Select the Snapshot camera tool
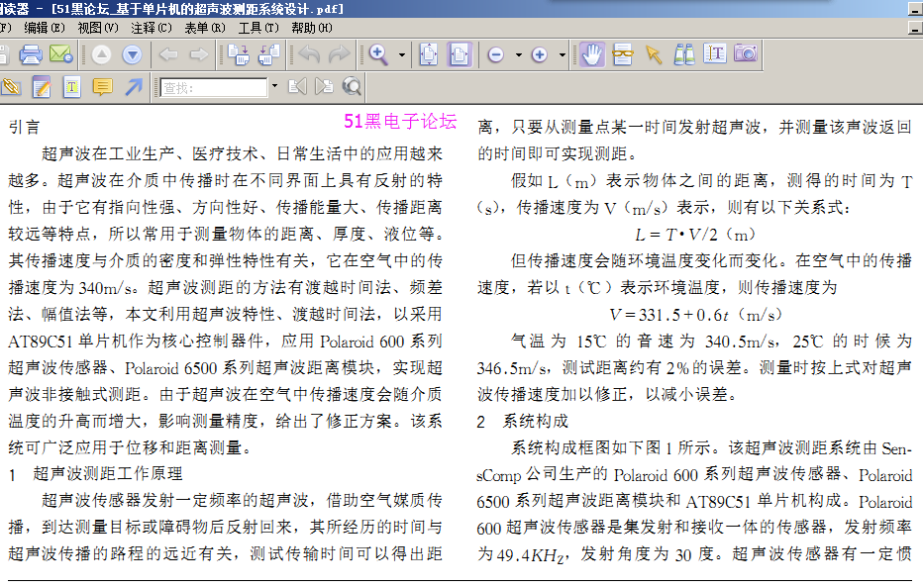 [x=746, y=54]
